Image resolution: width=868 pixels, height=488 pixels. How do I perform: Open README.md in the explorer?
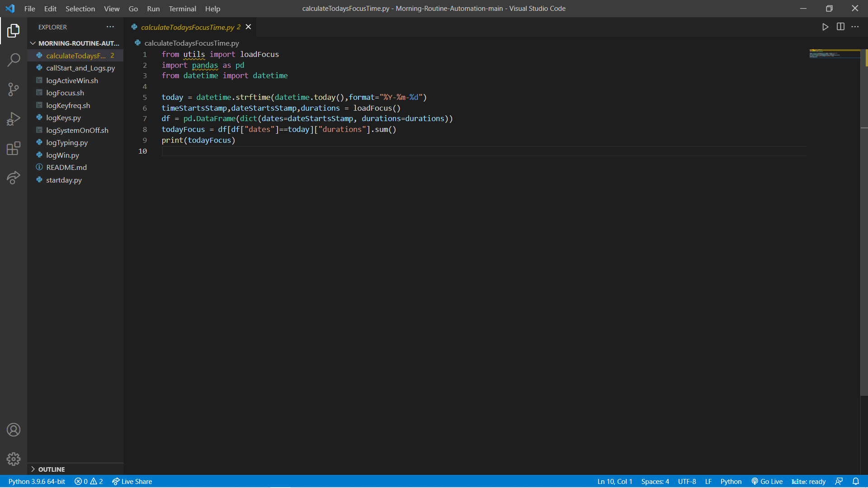point(66,167)
